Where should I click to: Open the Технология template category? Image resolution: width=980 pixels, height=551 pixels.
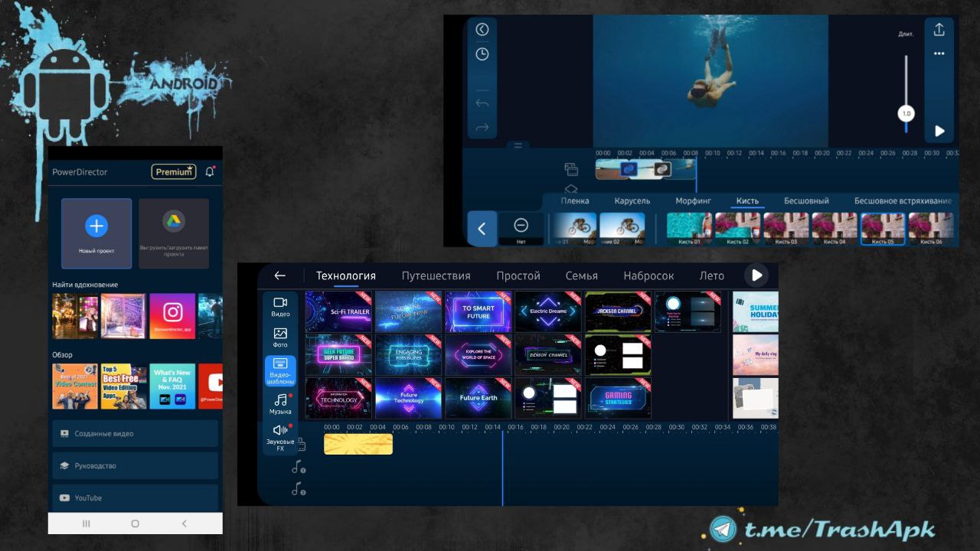[346, 275]
